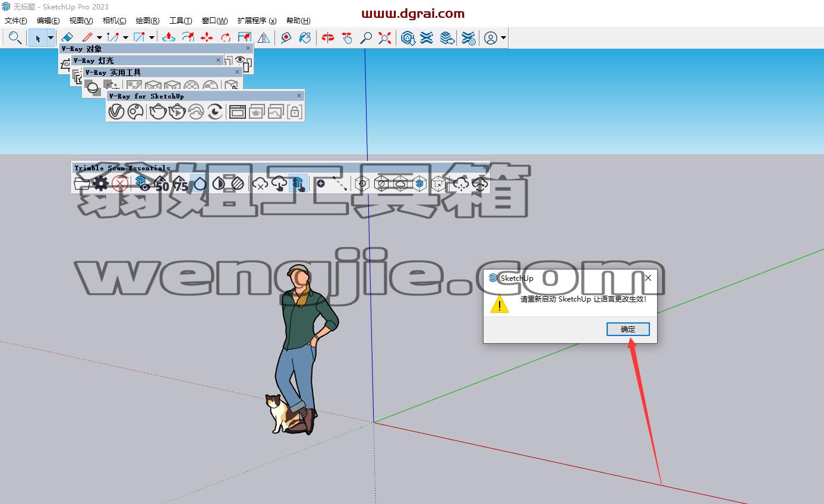Pick the Flip tool

point(264,37)
